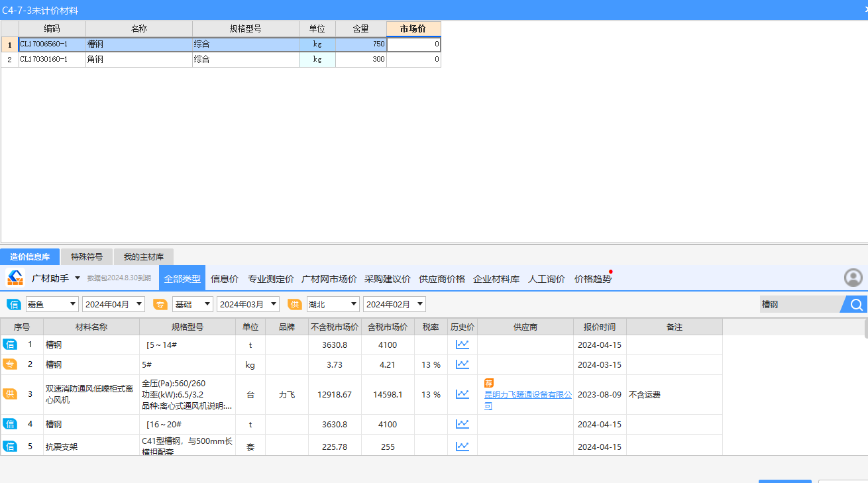Click the 供 badge on row 3

coord(10,394)
